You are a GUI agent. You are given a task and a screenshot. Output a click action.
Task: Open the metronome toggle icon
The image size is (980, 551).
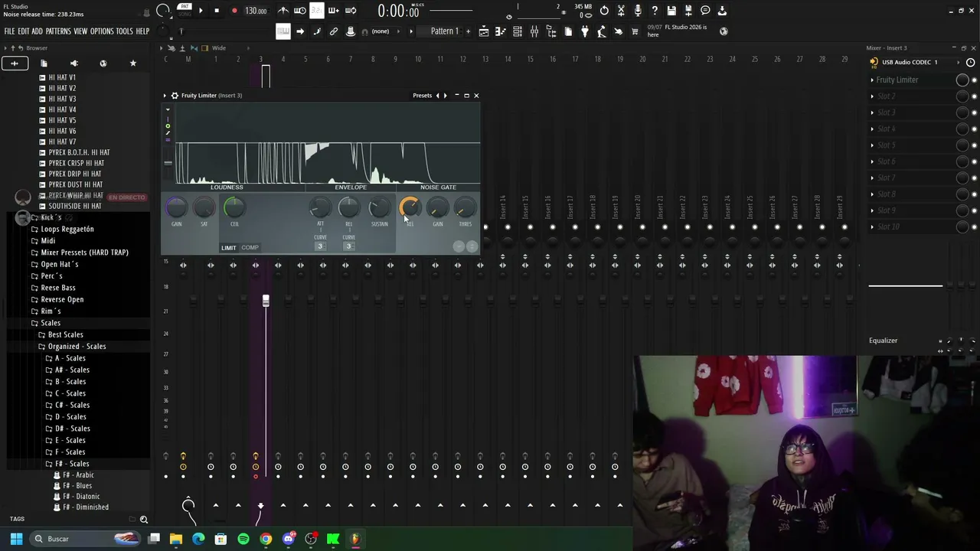click(x=283, y=11)
